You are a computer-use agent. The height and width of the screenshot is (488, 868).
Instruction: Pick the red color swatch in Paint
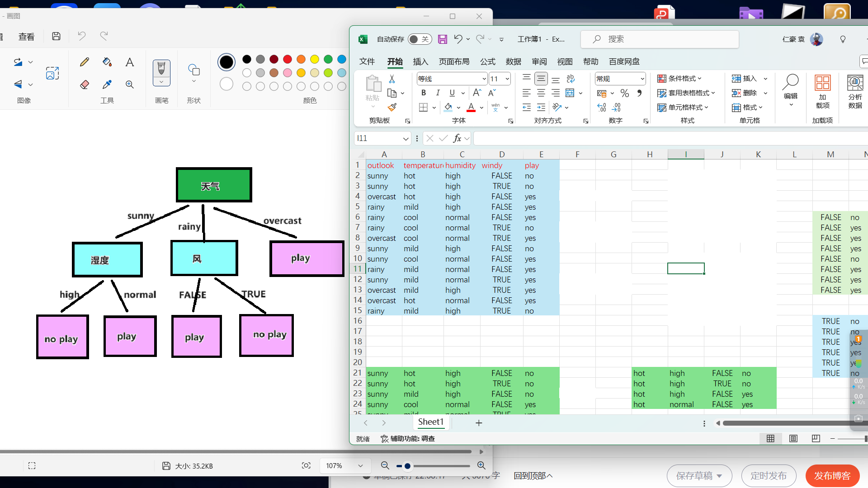pos(288,59)
